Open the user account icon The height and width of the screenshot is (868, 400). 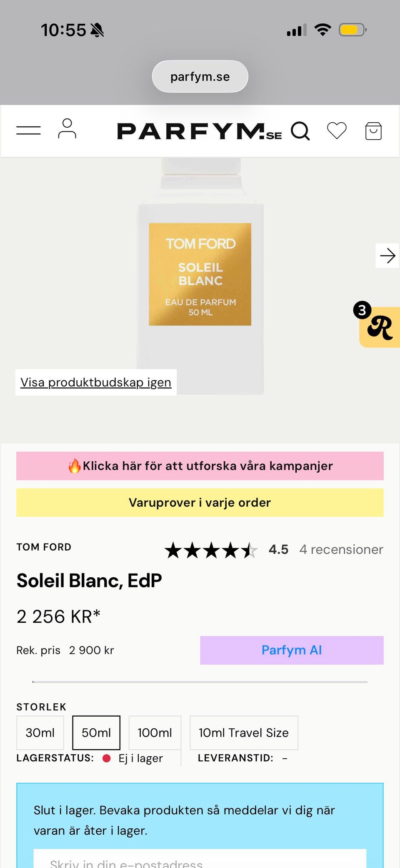[x=67, y=129]
